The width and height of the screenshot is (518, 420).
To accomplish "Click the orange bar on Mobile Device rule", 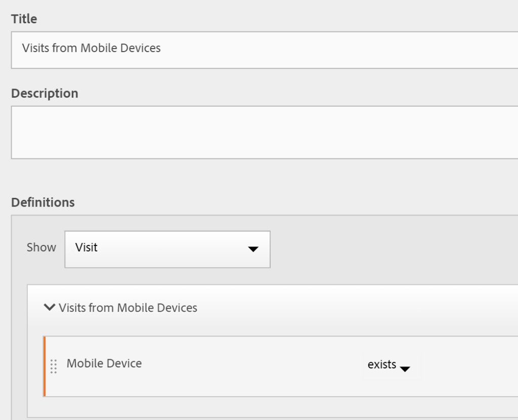I will [x=45, y=366].
